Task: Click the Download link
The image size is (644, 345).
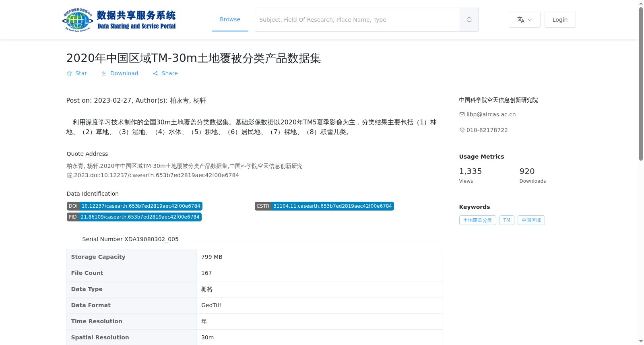Action: pyautogui.click(x=120, y=73)
